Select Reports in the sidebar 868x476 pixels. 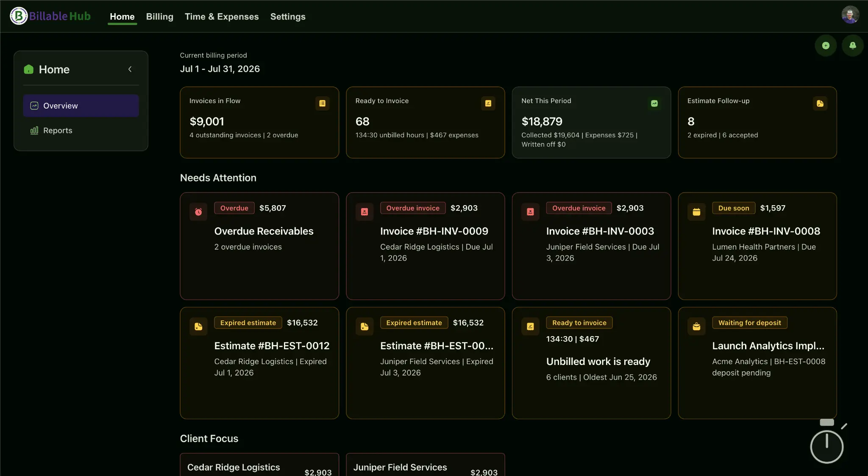pos(81,131)
